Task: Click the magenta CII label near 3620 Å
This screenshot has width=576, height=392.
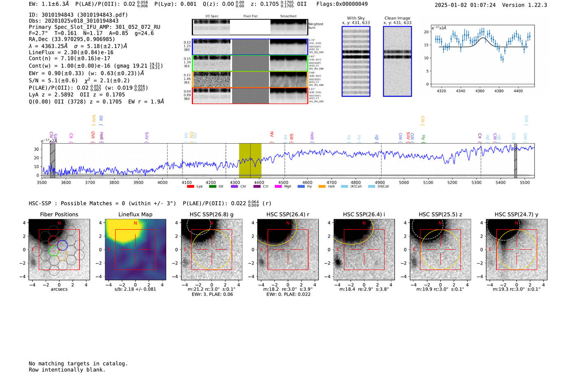Action: tap(71, 138)
